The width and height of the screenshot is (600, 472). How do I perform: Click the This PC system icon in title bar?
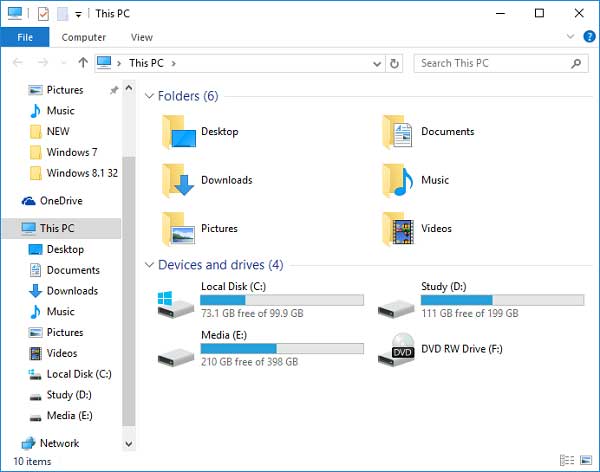15,13
